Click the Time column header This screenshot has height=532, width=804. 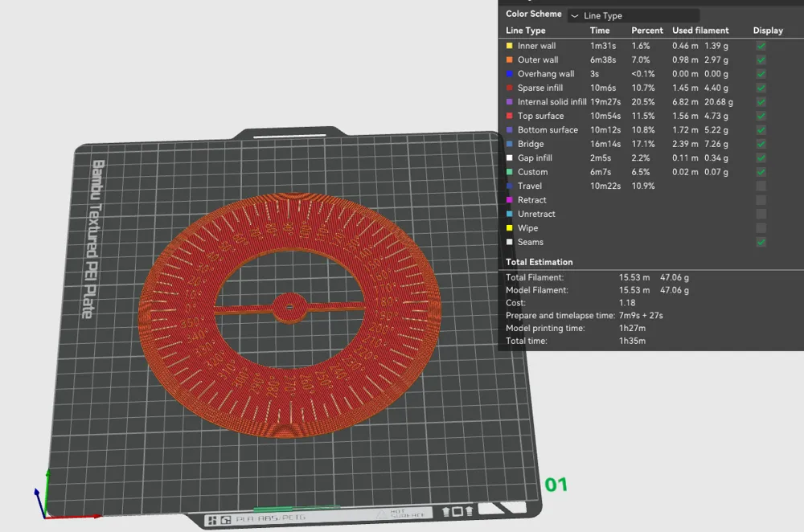coord(600,31)
